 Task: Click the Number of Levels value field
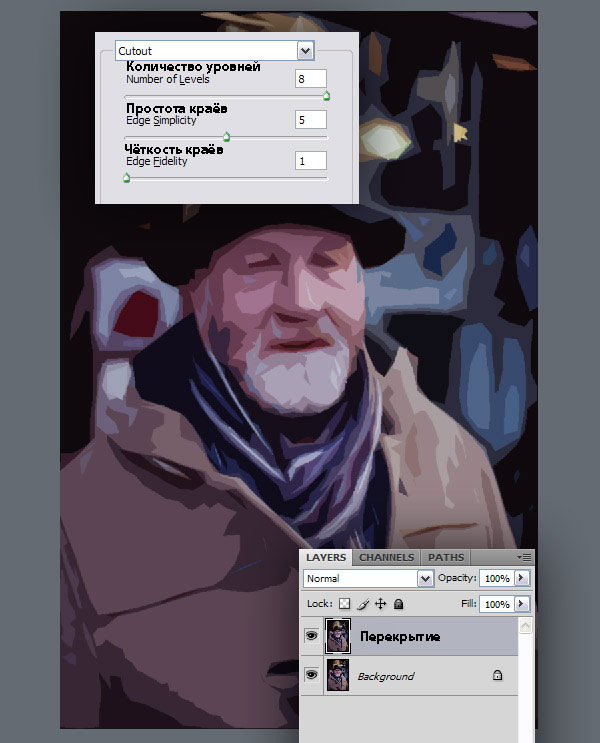point(310,79)
